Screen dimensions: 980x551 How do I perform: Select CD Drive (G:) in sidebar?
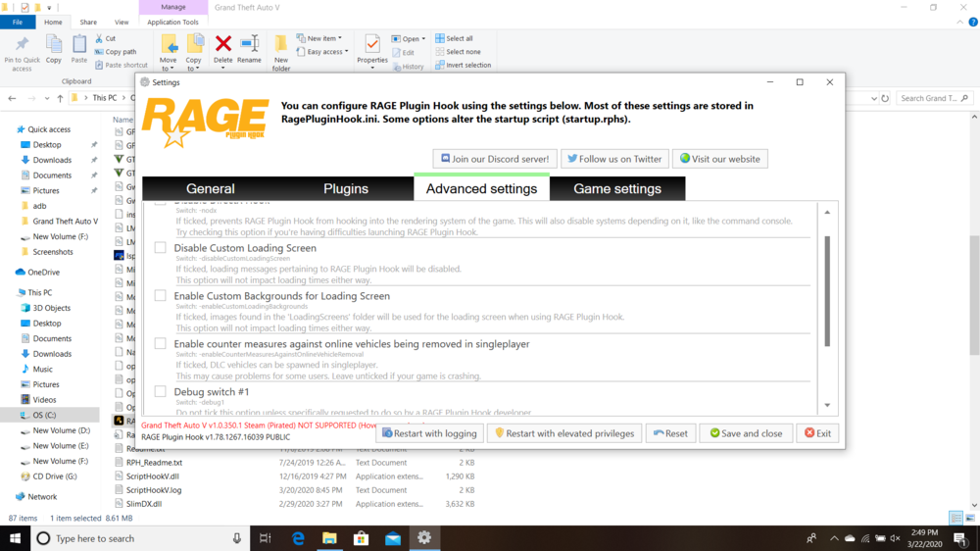pos(55,476)
